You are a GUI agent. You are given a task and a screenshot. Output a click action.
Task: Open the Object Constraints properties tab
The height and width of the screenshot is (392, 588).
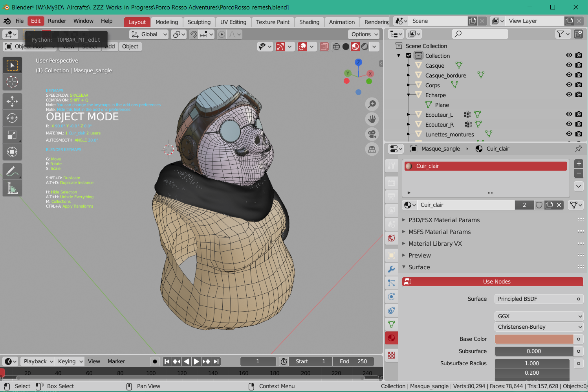(x=391, y=311)
